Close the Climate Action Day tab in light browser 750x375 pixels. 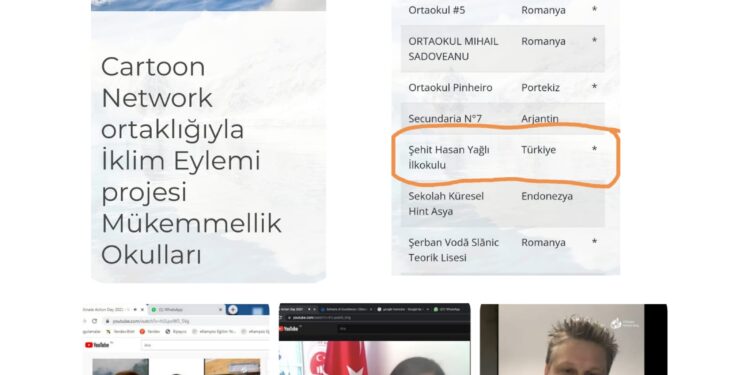pos(143,309)
